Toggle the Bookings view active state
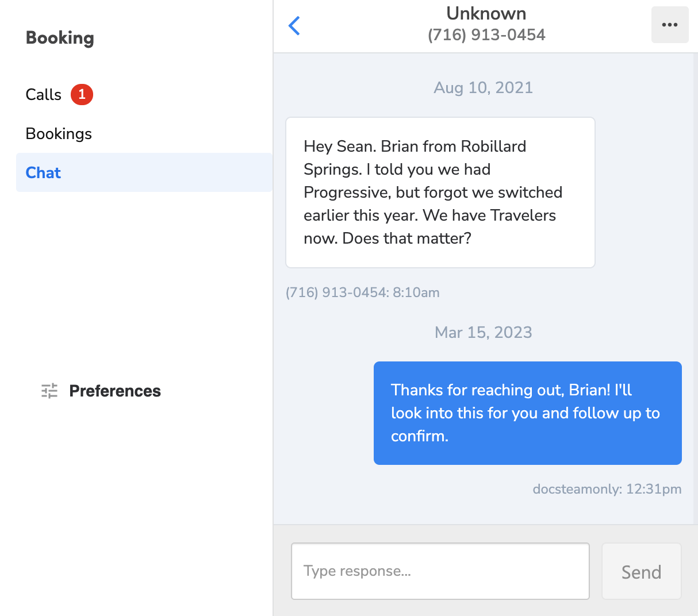Image resolution: width=698 pixels, height=616 pixels. pos(58,133)
